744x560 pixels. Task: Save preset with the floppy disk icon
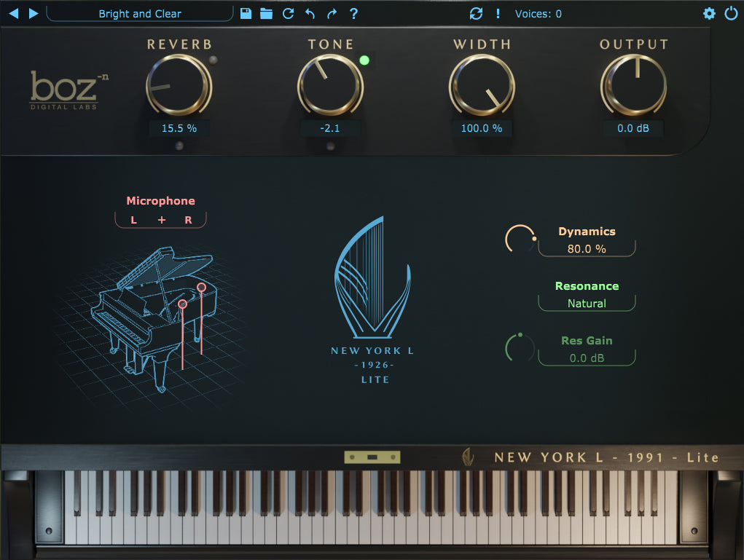click(x=246, y=13)
